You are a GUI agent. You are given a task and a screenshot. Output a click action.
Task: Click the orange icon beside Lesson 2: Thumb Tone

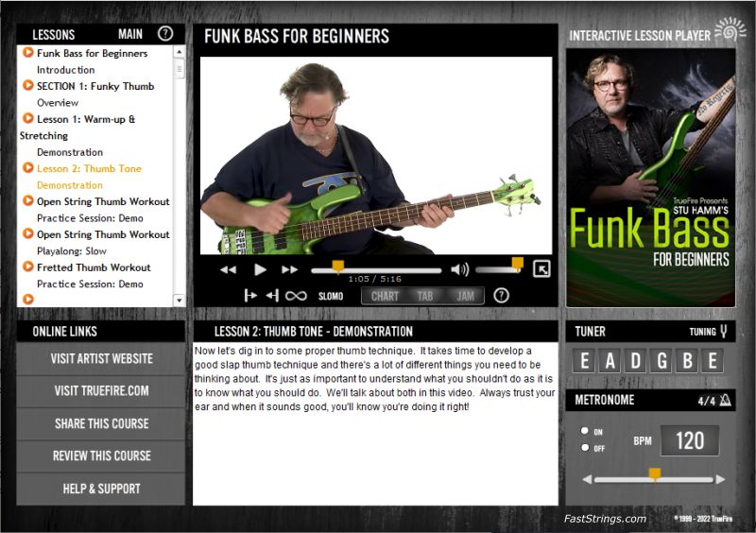(x=28, y=168)
